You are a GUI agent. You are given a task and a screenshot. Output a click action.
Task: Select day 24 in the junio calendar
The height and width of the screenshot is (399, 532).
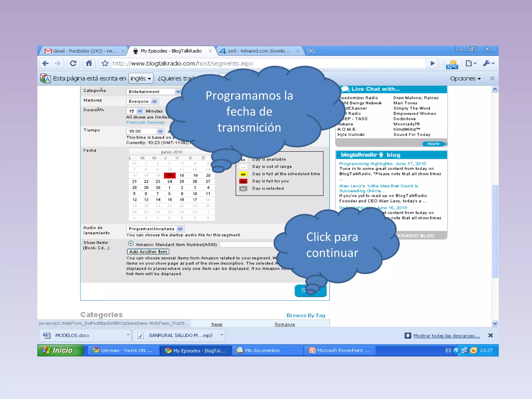[x=170, y=182]
